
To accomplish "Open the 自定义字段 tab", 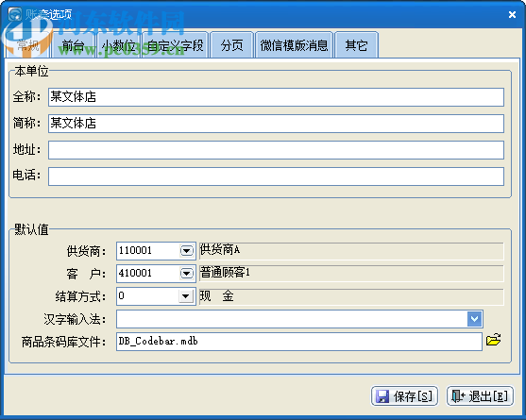I will pos(175,45).
